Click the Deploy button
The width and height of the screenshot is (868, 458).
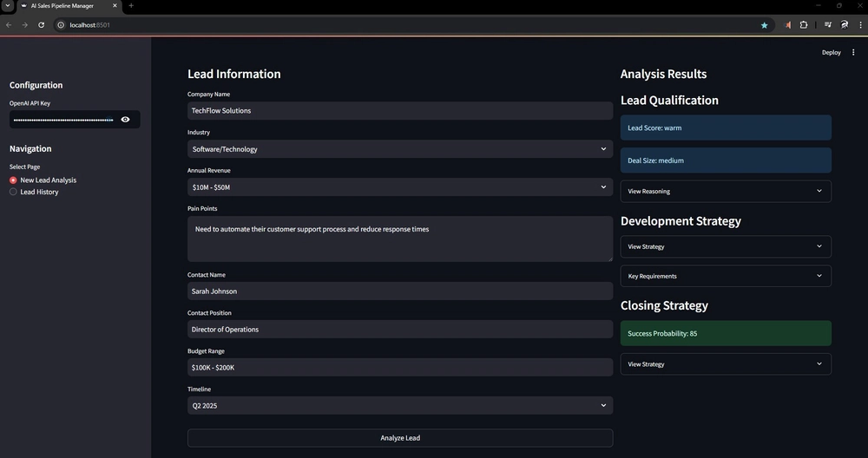click(x=831, y=53)
